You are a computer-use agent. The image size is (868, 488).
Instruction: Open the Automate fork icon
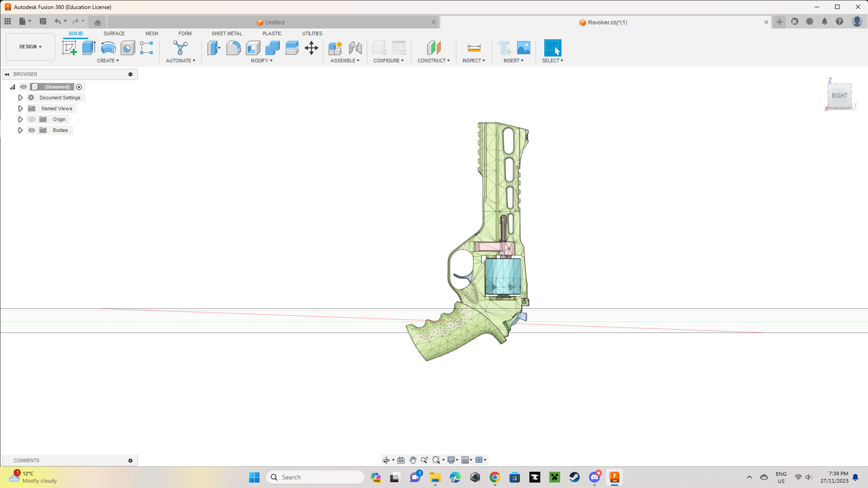pos(180,48)
